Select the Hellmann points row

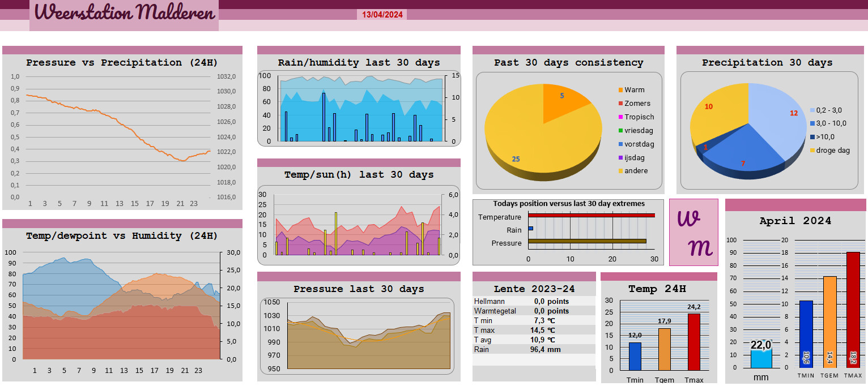(534, 301)
